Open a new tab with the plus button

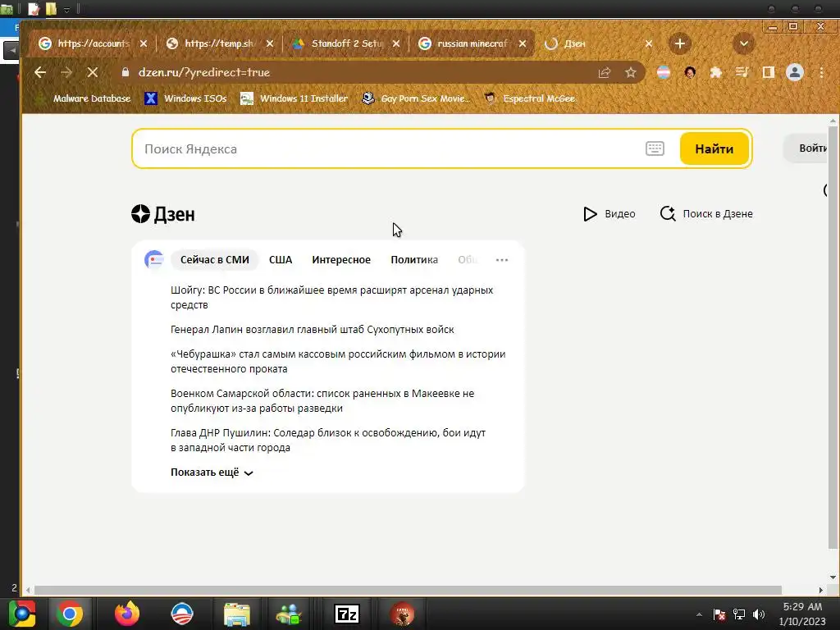coord(679,43)
